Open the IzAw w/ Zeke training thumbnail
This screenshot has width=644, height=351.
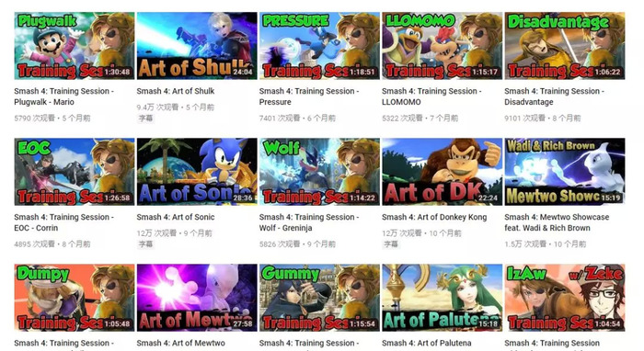(565, 298)
